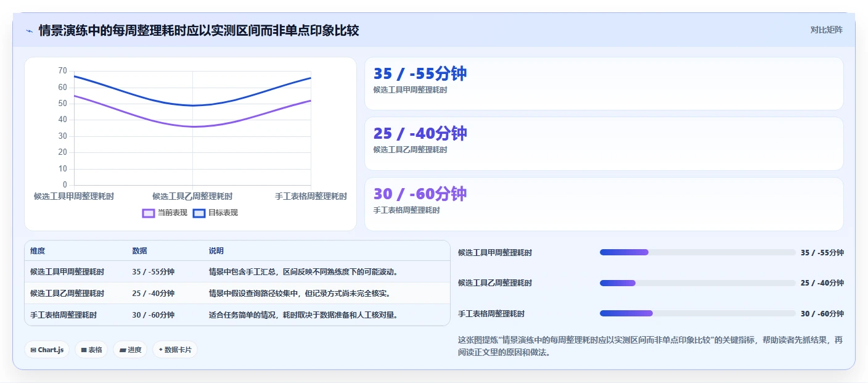Click the y-axis value 0
Screen dimensions: 868x383
[65, 185]
